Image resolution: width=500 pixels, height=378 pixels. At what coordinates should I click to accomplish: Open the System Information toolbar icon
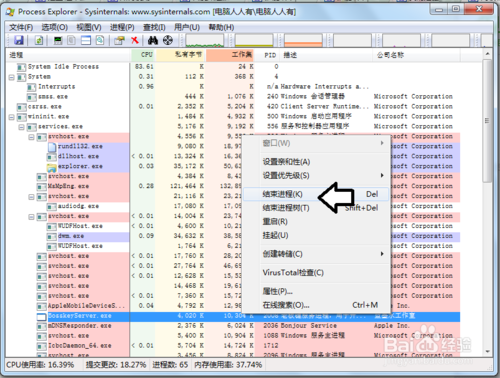(58, 41)
